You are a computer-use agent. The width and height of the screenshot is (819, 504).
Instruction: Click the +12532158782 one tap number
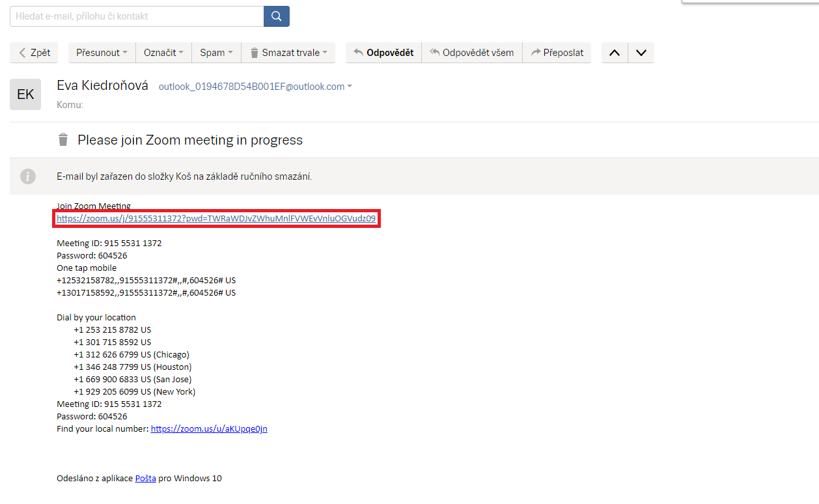click(146, 281)
